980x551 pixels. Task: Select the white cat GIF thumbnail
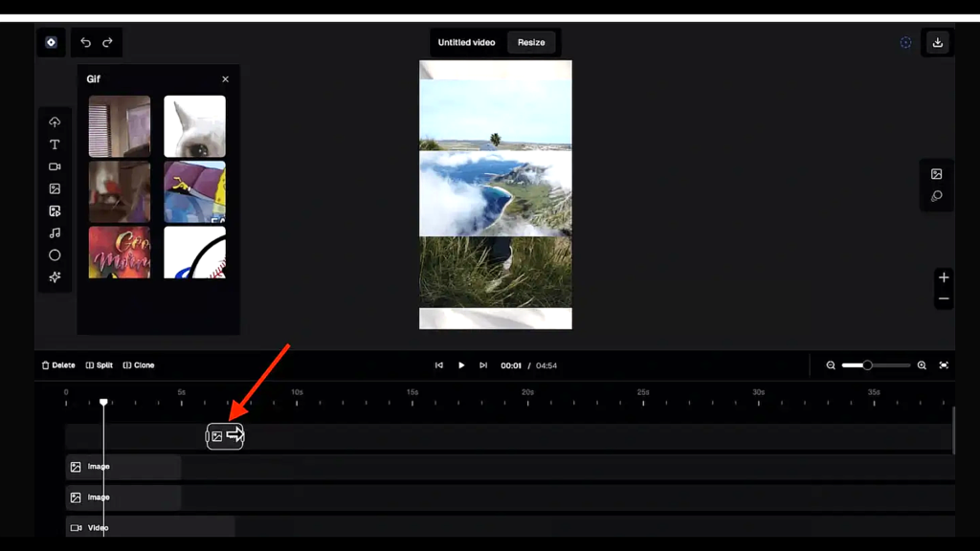[x=194, y=126]
